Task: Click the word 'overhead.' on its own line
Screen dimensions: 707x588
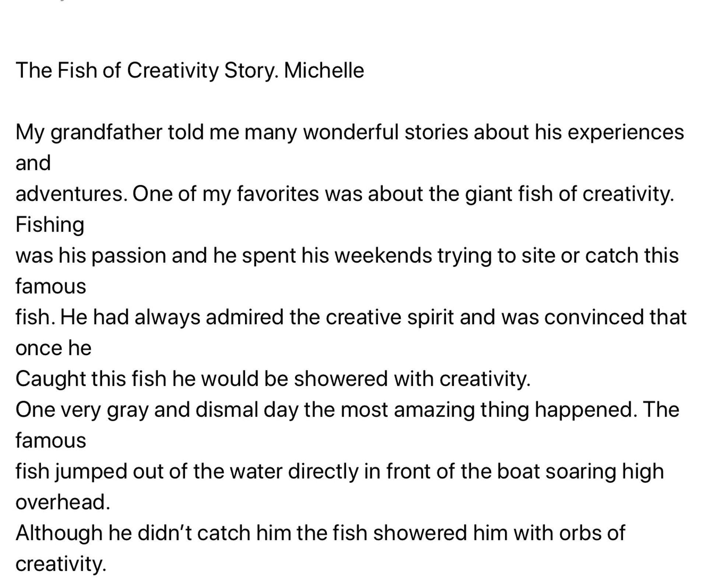Action: [x=63, y=503]
